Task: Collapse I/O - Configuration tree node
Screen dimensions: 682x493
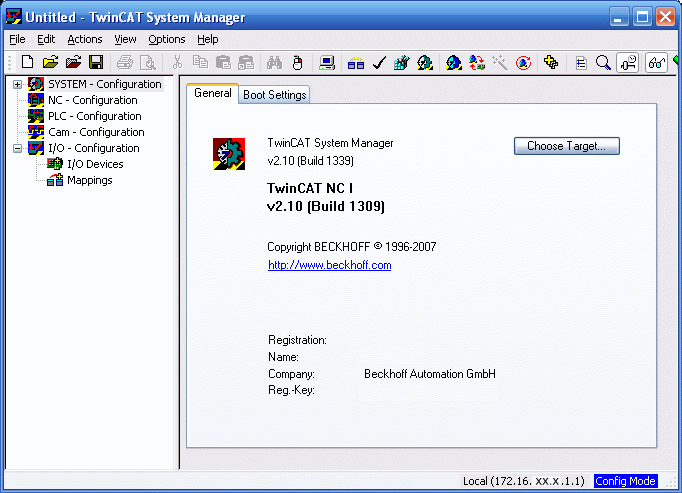Action: tap(17, 148)
